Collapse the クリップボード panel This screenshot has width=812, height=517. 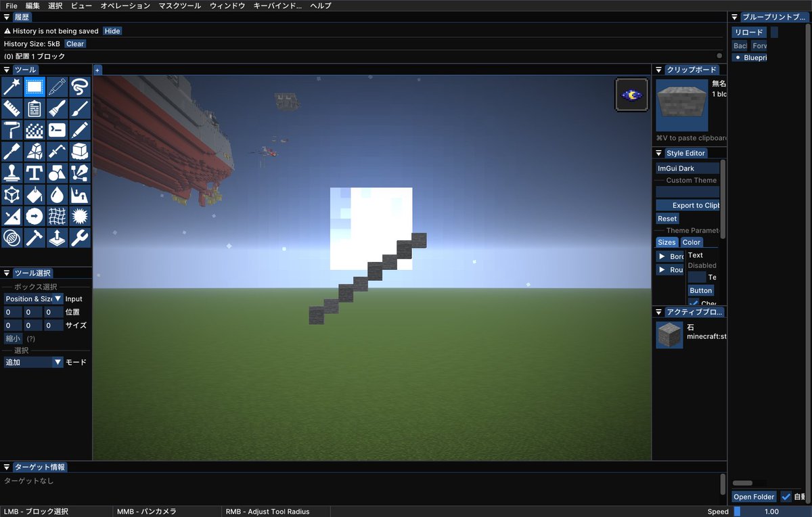[659, 70]
